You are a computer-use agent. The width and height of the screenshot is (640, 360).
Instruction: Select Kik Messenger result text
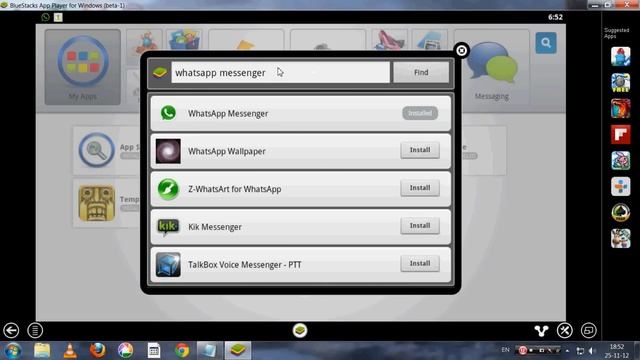[215, 227]
